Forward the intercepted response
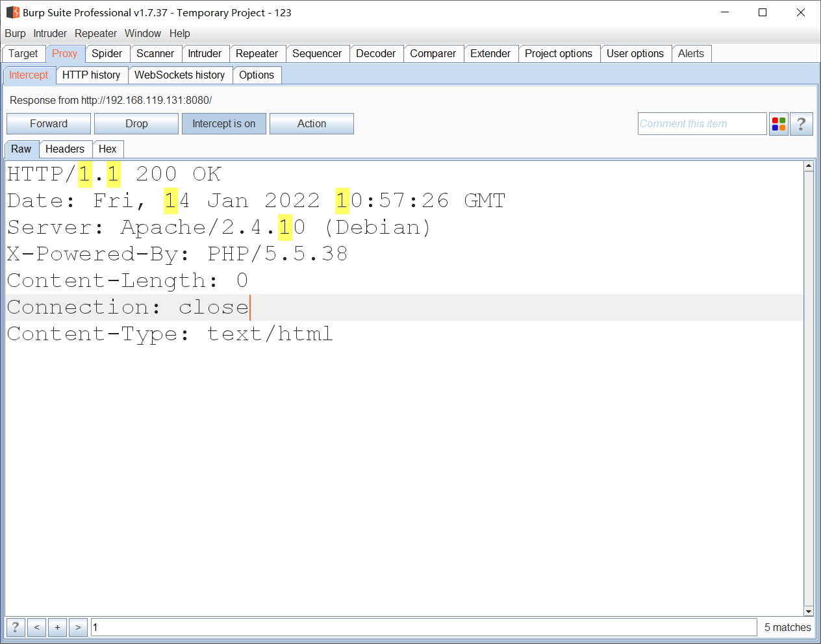This screenshot has height=644, width=821. [49, 123]
